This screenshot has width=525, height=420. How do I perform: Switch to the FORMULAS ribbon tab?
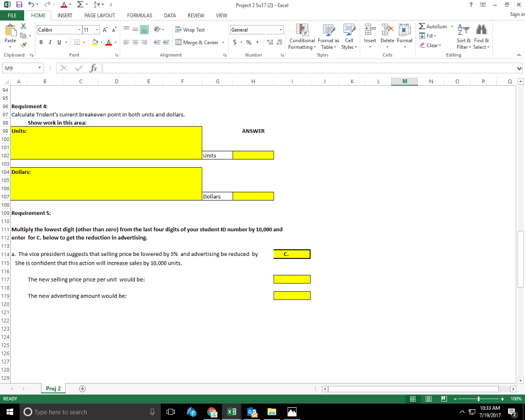(139, 15)
